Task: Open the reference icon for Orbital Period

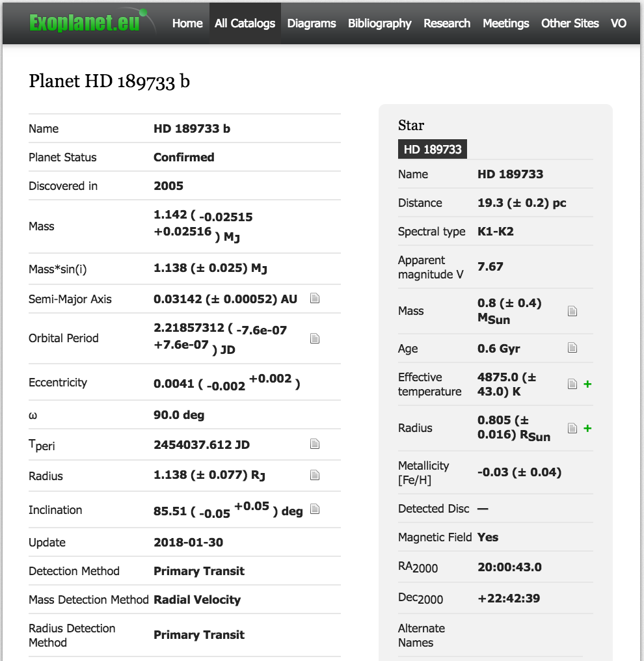Action: pos(315,338)
